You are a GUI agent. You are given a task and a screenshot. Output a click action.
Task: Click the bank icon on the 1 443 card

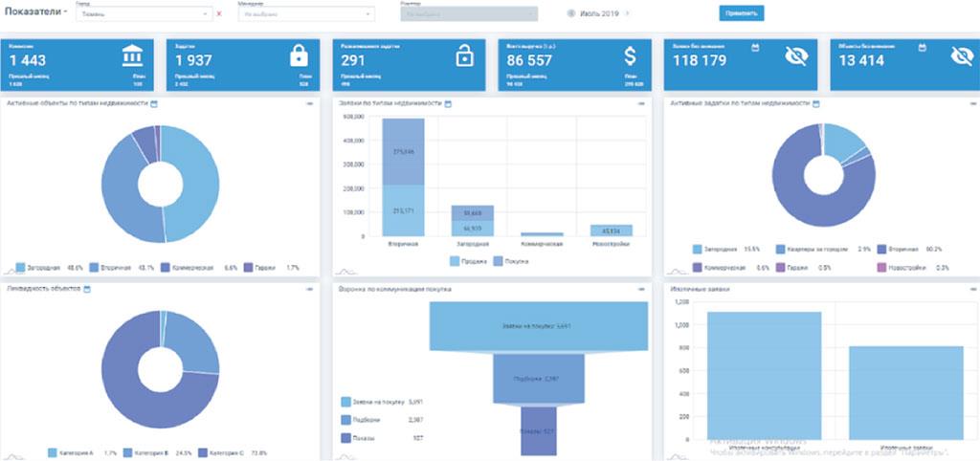[x=132, y=58]
